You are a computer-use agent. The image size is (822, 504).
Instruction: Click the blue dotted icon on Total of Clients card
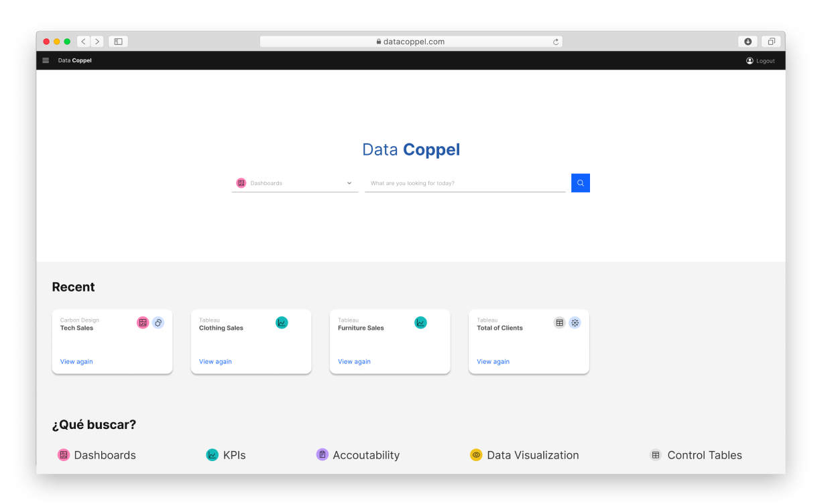click(x=575, y=322)
